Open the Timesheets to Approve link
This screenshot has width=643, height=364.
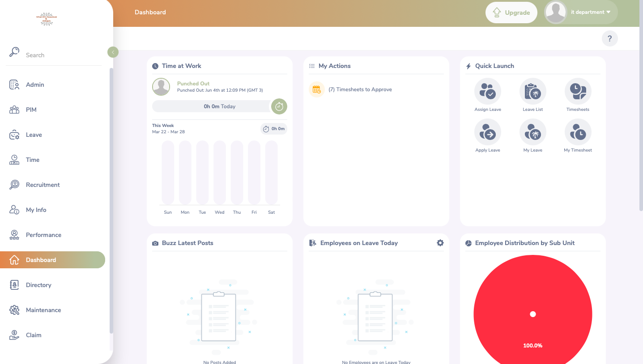click(360, 89)
